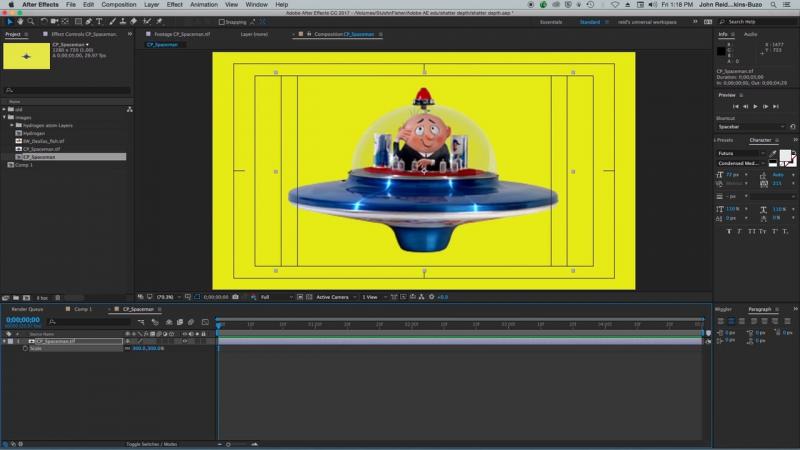Screen dimensions: 800x450
Task: Click Toggle Switches / Modes
Action: click(x=151, y=443)
